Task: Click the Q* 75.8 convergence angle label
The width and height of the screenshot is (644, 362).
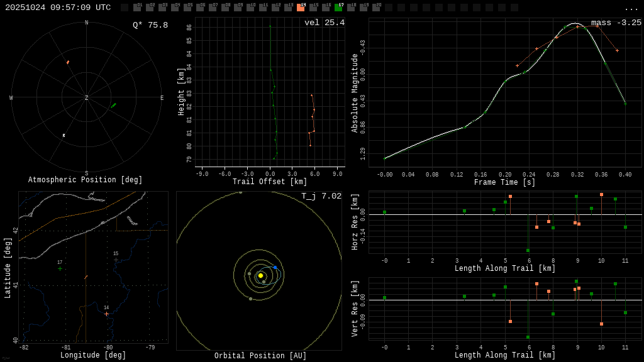Action: click(150, 26)
